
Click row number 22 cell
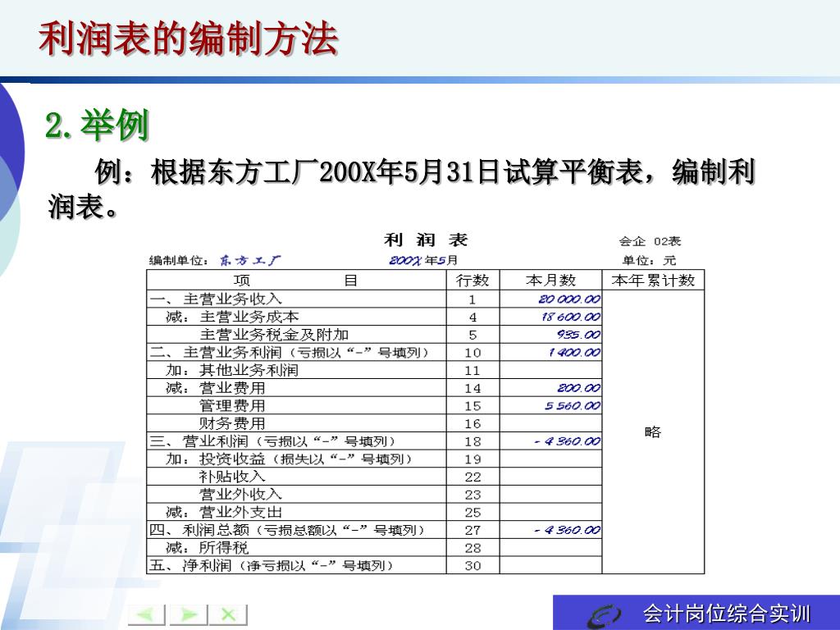pos(472,477)
